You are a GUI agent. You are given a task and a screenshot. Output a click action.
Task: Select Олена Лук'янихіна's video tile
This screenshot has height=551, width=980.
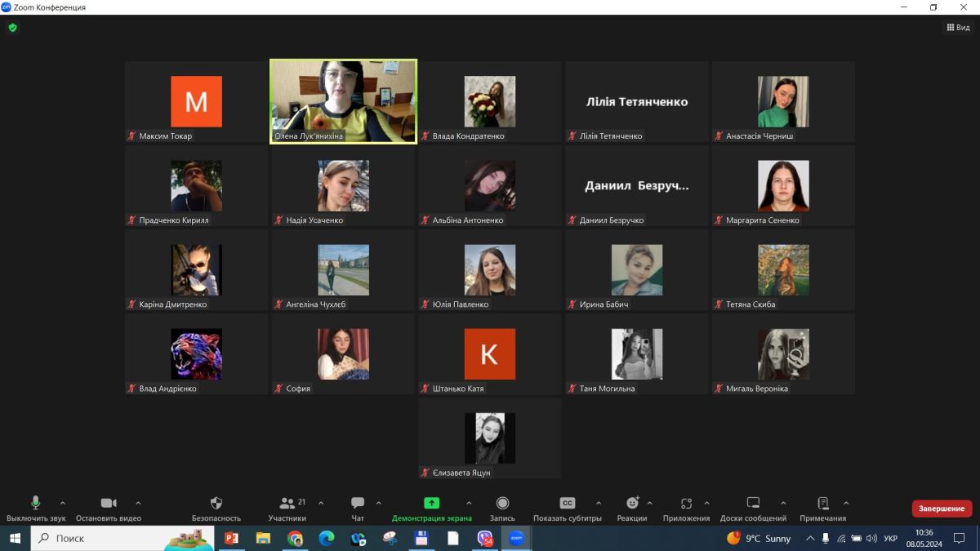click(x=343, y=101)
